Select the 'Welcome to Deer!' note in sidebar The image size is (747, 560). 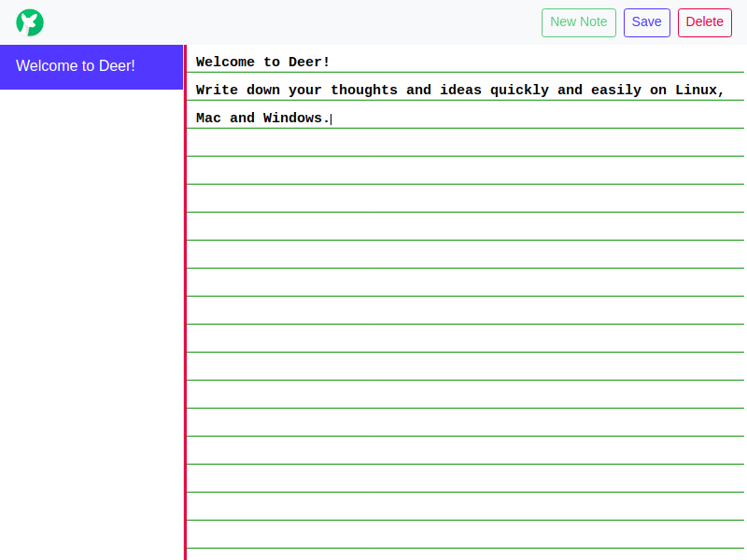[92, 66]
